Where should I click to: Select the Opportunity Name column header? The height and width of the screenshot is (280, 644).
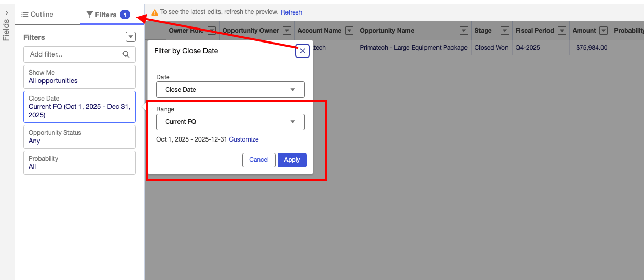(x=414, y=31)
